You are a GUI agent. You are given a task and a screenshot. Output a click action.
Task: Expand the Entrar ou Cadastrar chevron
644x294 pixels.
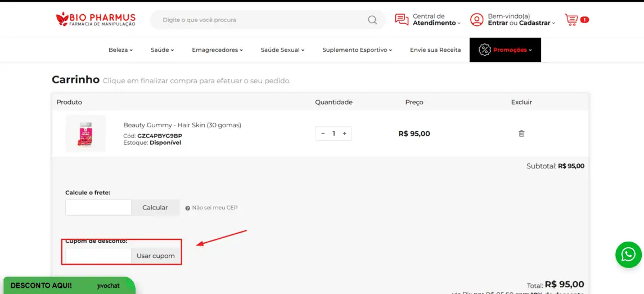553,24
